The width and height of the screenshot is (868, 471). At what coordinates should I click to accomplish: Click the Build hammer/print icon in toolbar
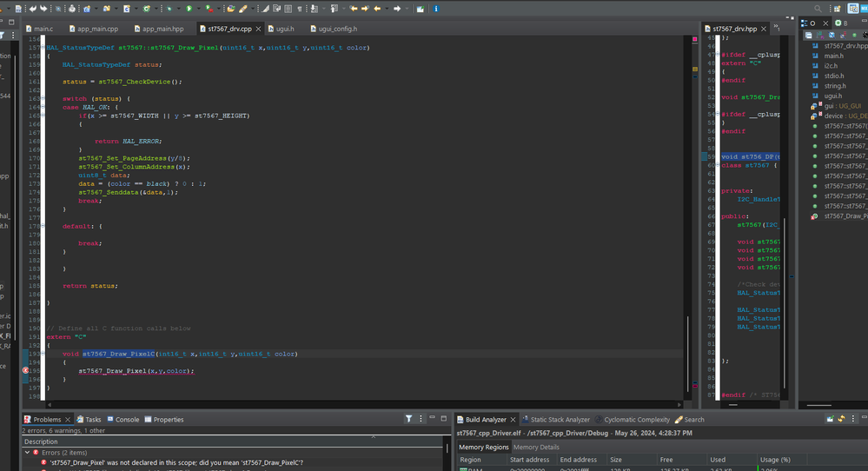click(x=72, y=9)
